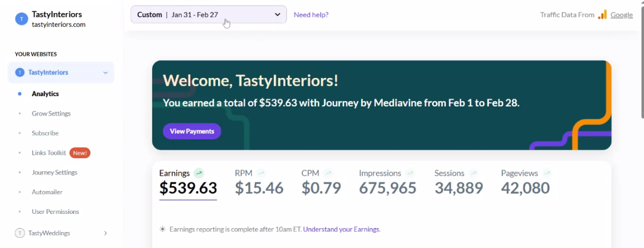644x248 pixels.
Task: Click the Google traffic data link
Action: [x=621, y=15]
